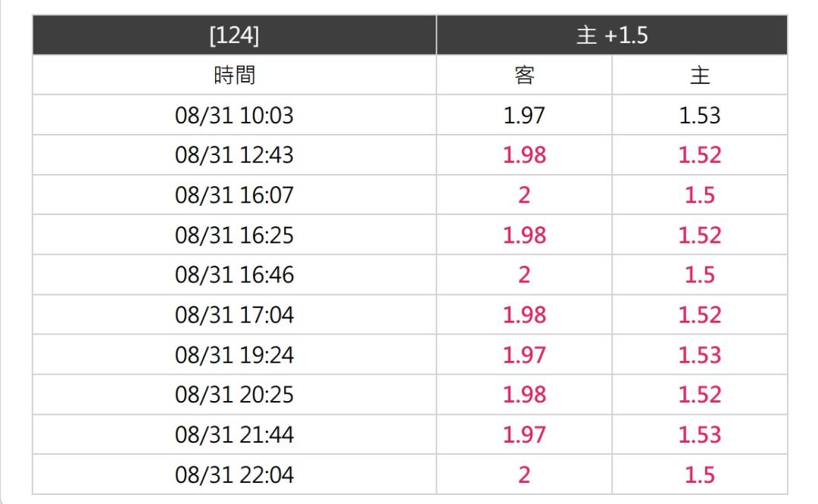Image resolution: width=818 pixels, height=504 pixels.
Task: Click 客 odds 2 at 16:07
Action: 524,195
